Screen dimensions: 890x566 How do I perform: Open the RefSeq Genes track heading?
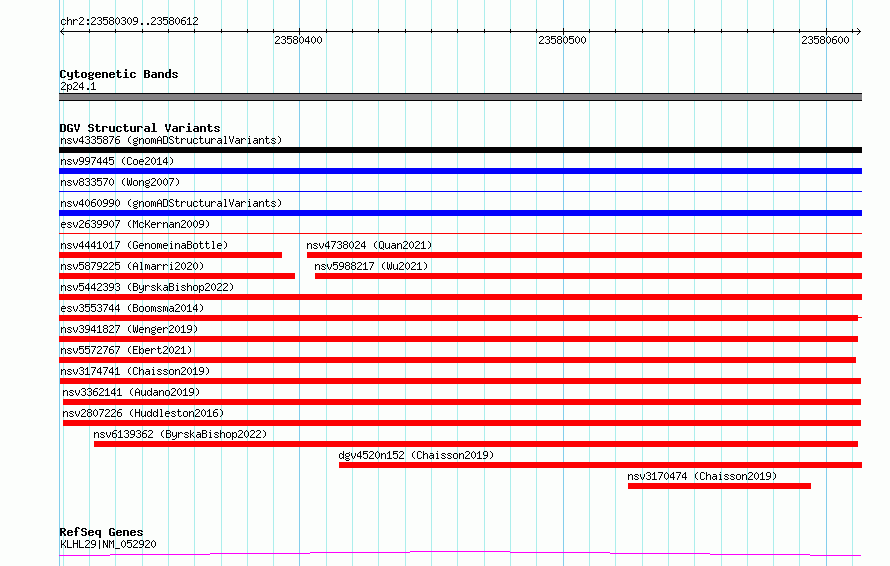[x=101, y=533]
